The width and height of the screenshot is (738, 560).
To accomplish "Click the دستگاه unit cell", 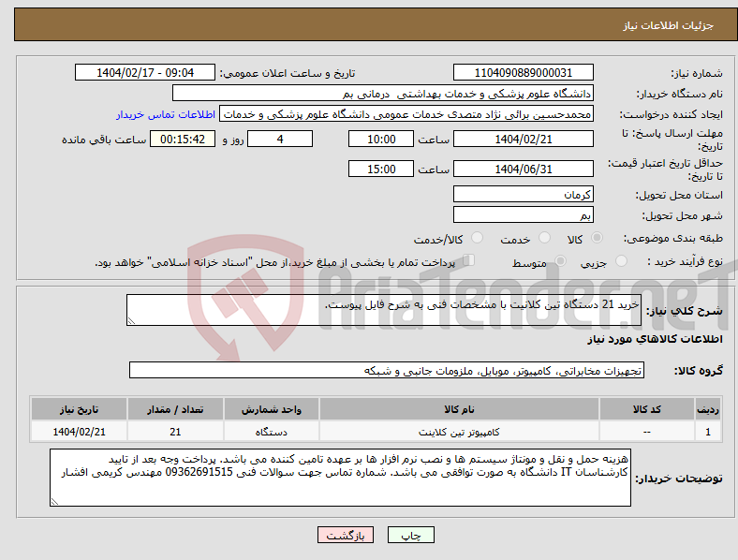I will 272,432.
